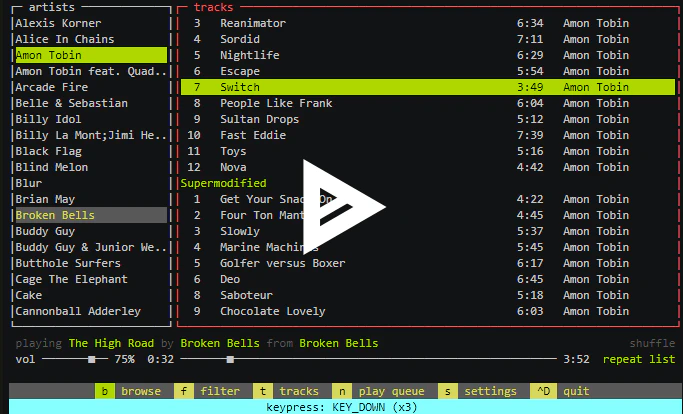Image resolution: width=683 pixels, height=414 pixels.
Task: Select track 6 Deo
Action: click(x=428, y=279)
